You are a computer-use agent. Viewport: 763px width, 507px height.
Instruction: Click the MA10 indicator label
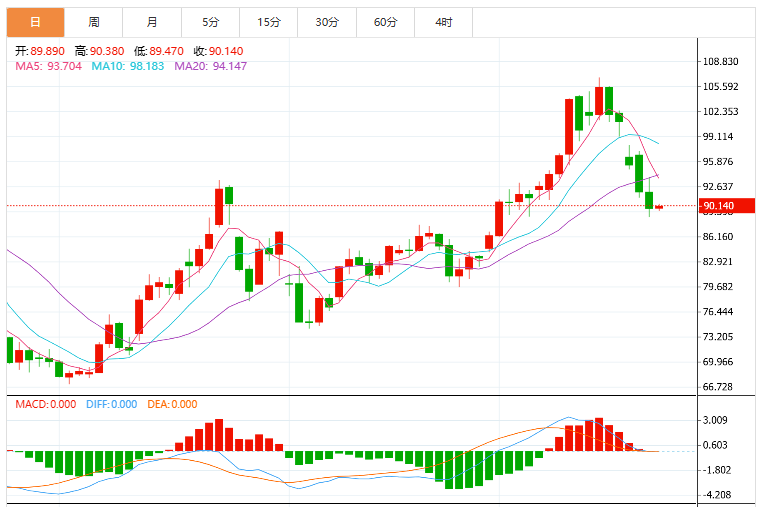[x=128, y=66]
